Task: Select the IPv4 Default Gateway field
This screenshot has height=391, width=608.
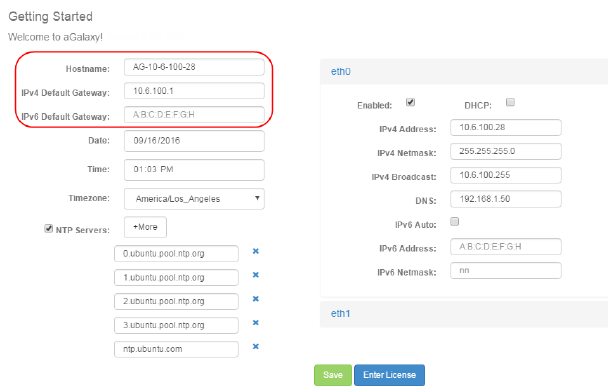Action: point(194,91)
